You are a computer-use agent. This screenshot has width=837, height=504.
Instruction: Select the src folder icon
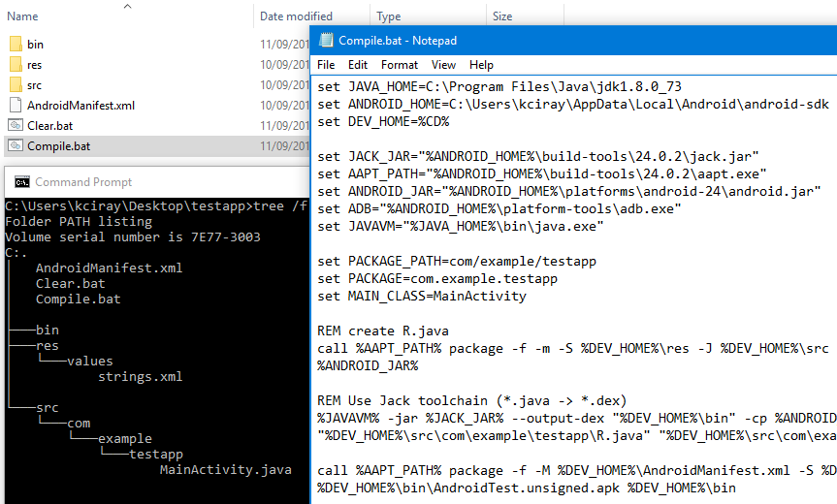[x=16, y=84]
